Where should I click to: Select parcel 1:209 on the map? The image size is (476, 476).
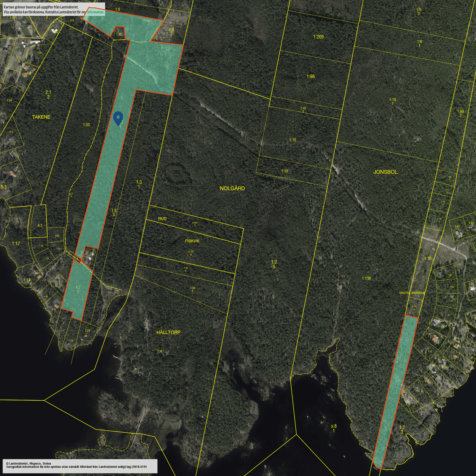pos(318,37)
